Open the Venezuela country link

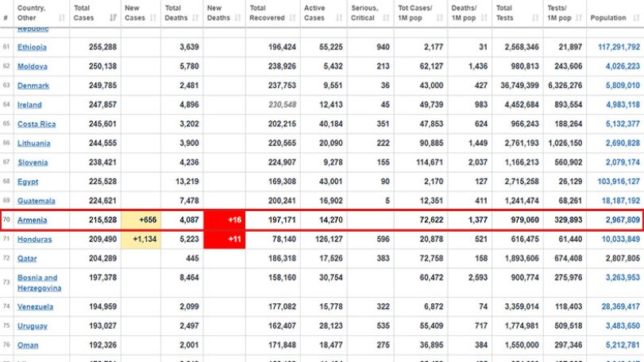[x=35, y=306]
